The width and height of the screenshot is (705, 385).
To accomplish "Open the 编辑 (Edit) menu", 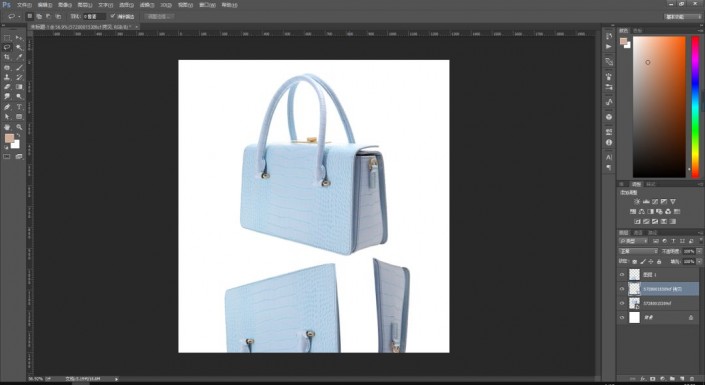I will 45,5.
